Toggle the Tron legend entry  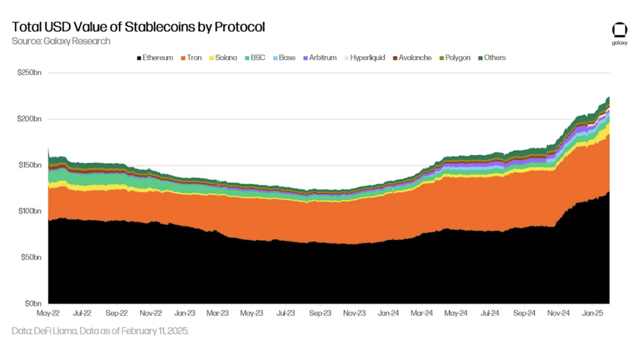coord(191,58)
